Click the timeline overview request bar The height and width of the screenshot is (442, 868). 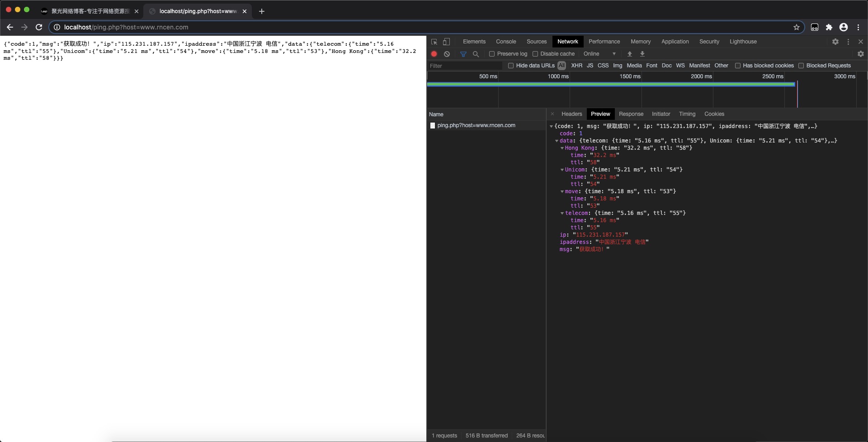click(611, 84)
